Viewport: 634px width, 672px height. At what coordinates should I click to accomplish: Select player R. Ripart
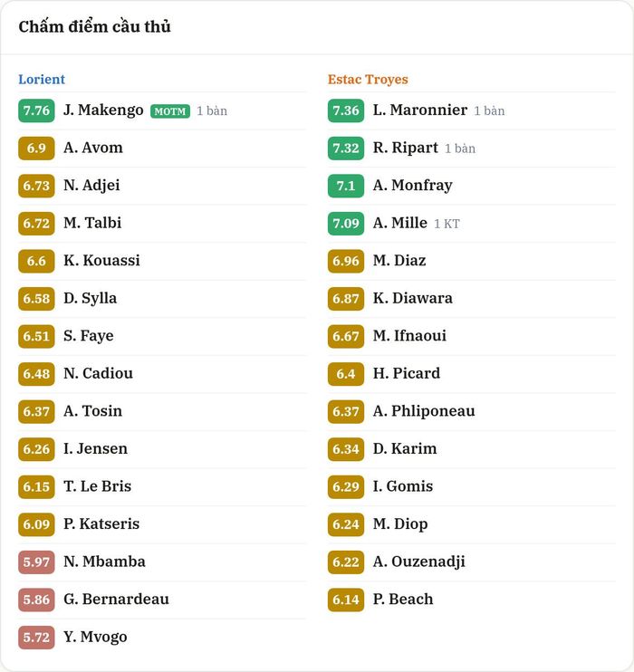click(x=405, y=148)
